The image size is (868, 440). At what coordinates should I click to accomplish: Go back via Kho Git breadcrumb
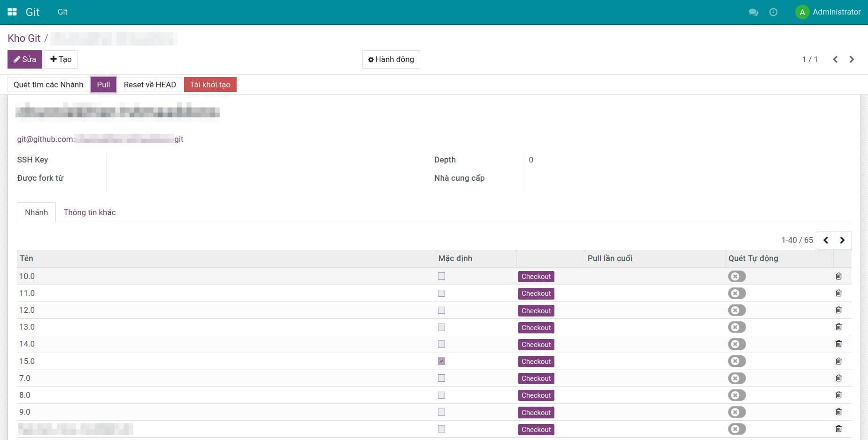[x=24, y=39]
